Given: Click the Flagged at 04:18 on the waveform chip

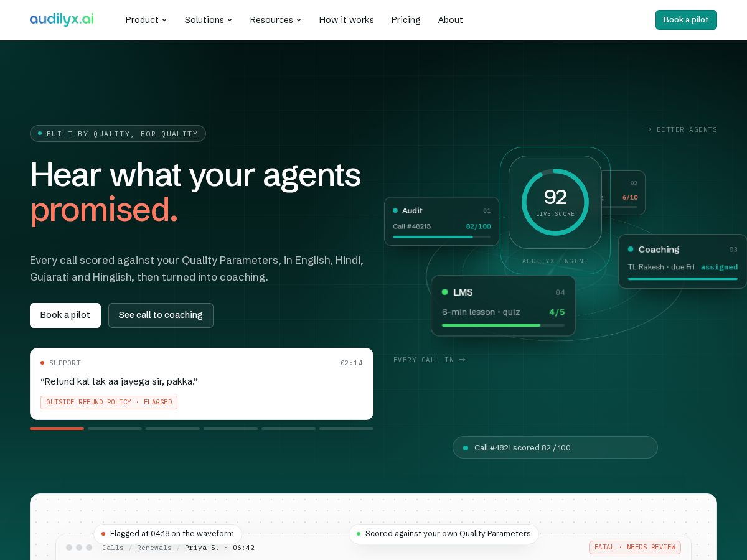Looking at the screenshot, I should click(x=167, y=534).
